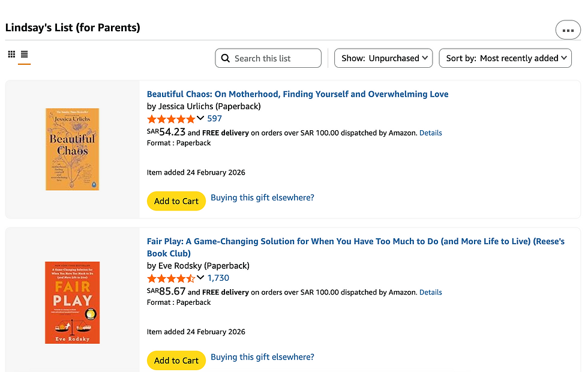
Task: Click Beautiful Chaos star rating
Action: click(171, 119)
